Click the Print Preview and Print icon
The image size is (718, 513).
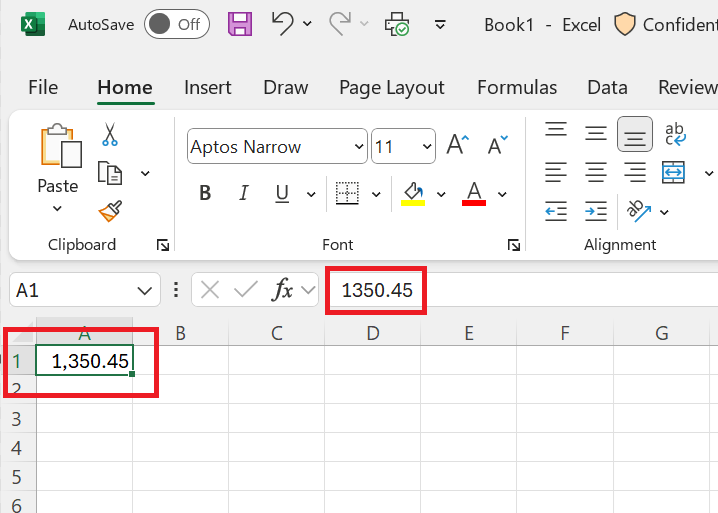coord(397,24)
